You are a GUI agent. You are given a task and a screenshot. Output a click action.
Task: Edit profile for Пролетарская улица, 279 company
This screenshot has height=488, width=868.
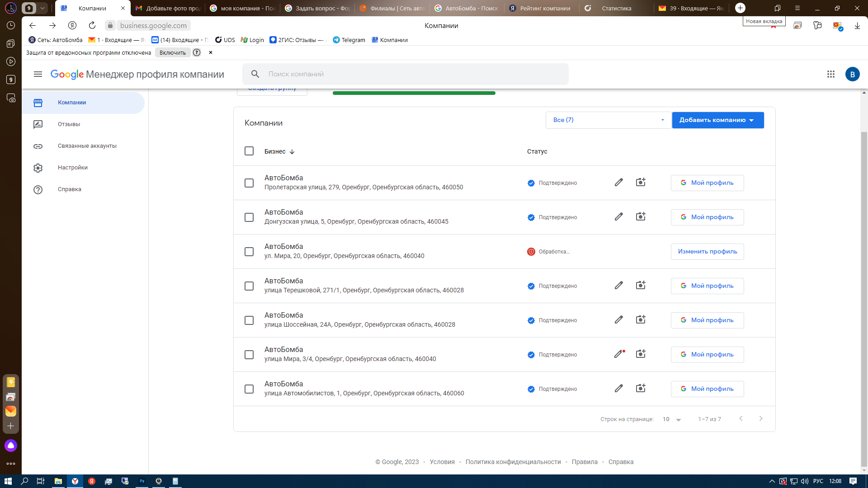click(x=619, y=183)
